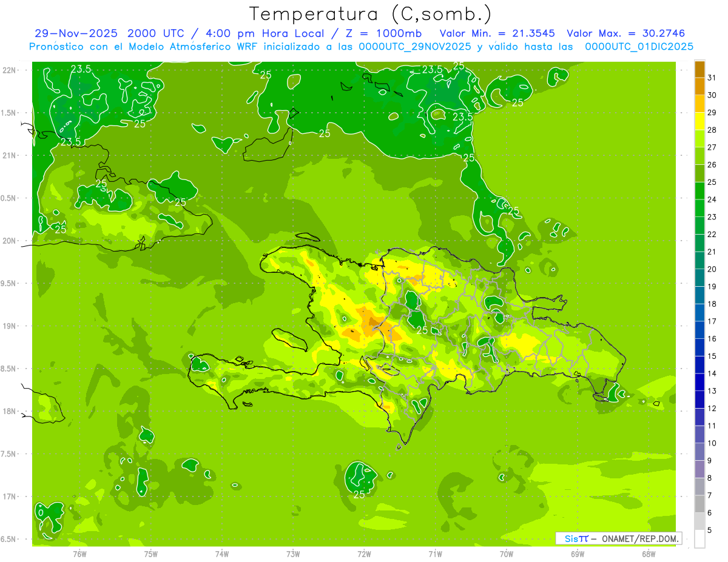The image size is (728, 562).
Task: Click legend value 27
Action: (712, 147)
